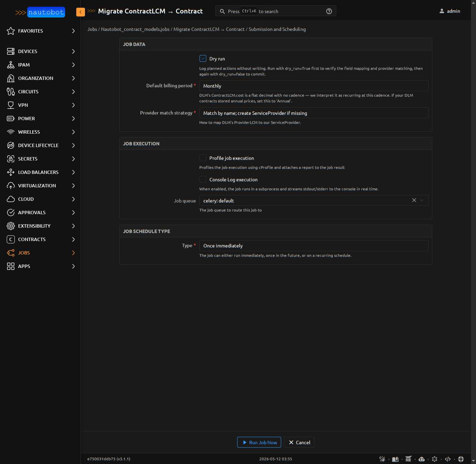Click the Contracts C icon

tap(11, 239)
